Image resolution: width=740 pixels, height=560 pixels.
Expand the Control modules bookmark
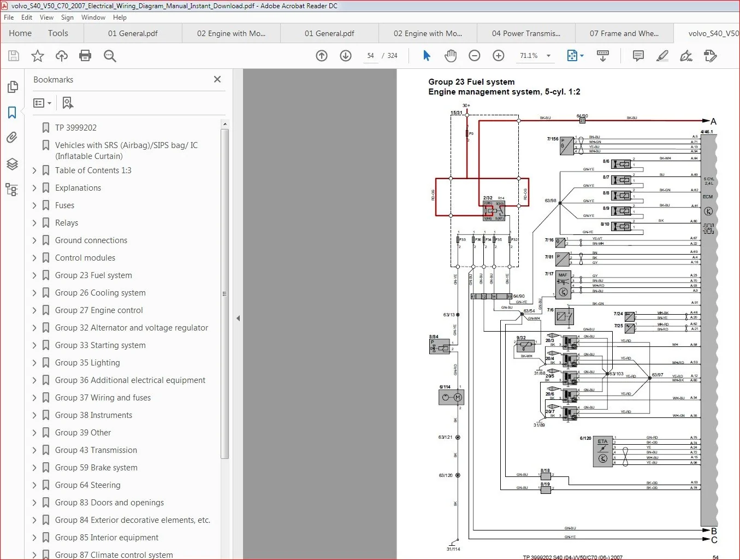tap(34, 258)
